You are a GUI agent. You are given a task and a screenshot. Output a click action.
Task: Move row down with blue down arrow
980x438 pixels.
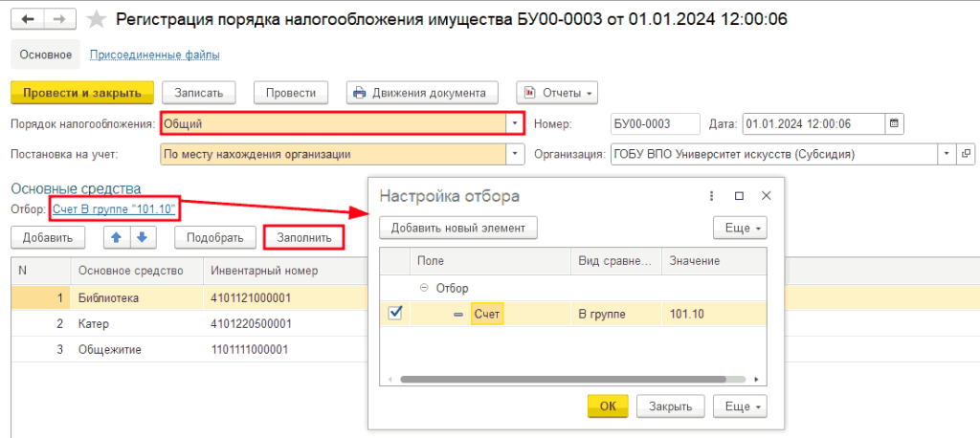(143, 237)
